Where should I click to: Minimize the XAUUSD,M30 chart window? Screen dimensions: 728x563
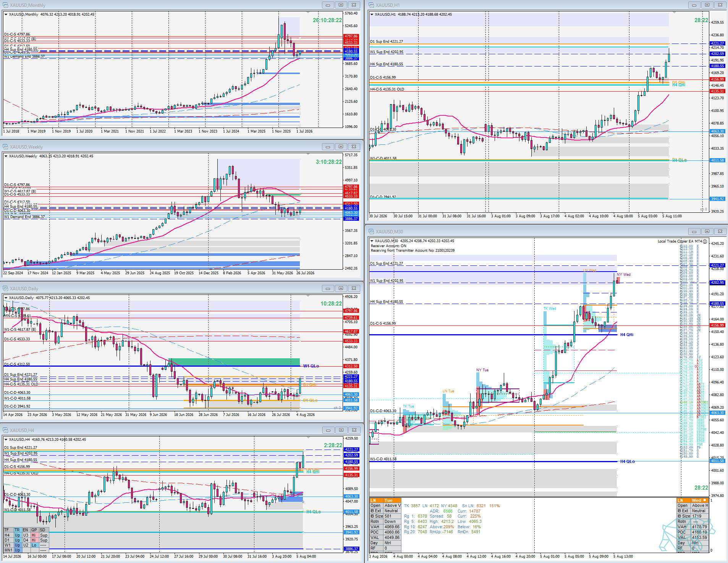pos(694,231)
